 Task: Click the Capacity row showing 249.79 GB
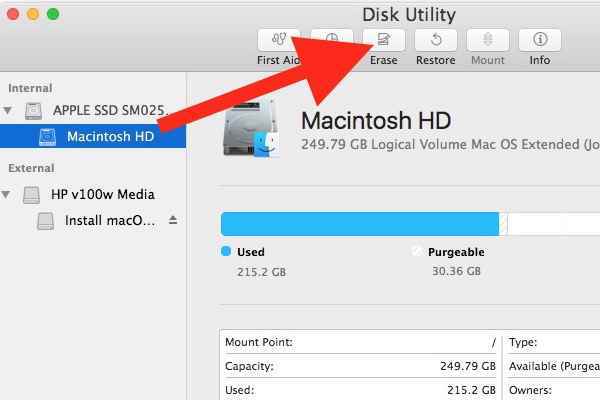coord(360,366)
